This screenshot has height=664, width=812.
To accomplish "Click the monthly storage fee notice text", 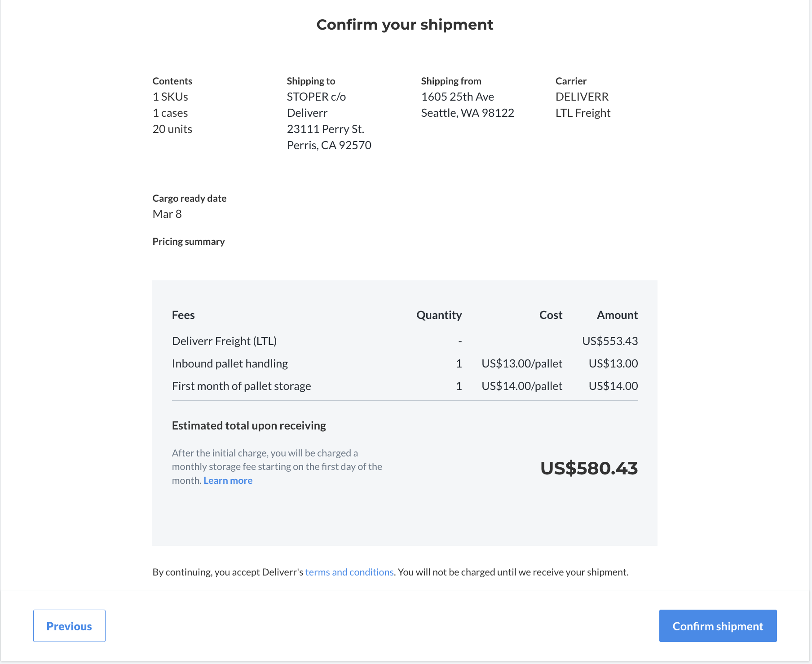I will (277, 466).
